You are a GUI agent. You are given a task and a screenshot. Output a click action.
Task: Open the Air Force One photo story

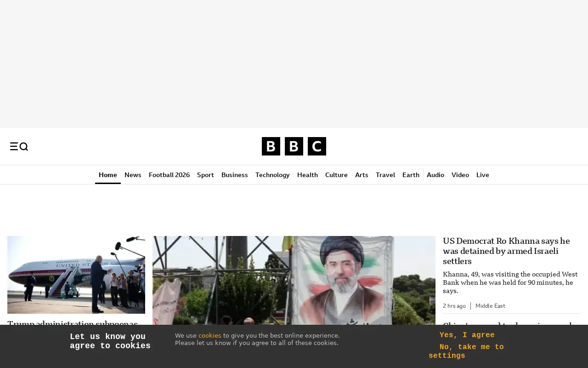pyautogui.click(x=76, y=275)
